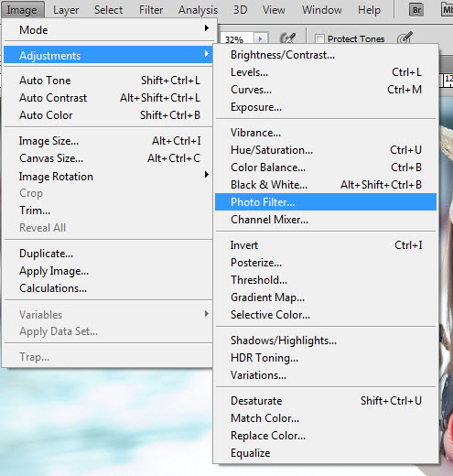Enable the Protect Tones checkbox
Viewport: 453px width, 476px height.
[319, 38]
